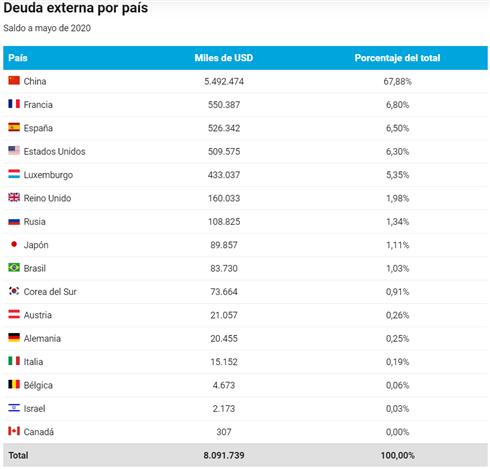This screenshot has width=490, height=469.
Task: Click the Japan flag icon
Action: pyautogui.click(x=14, y=244)
